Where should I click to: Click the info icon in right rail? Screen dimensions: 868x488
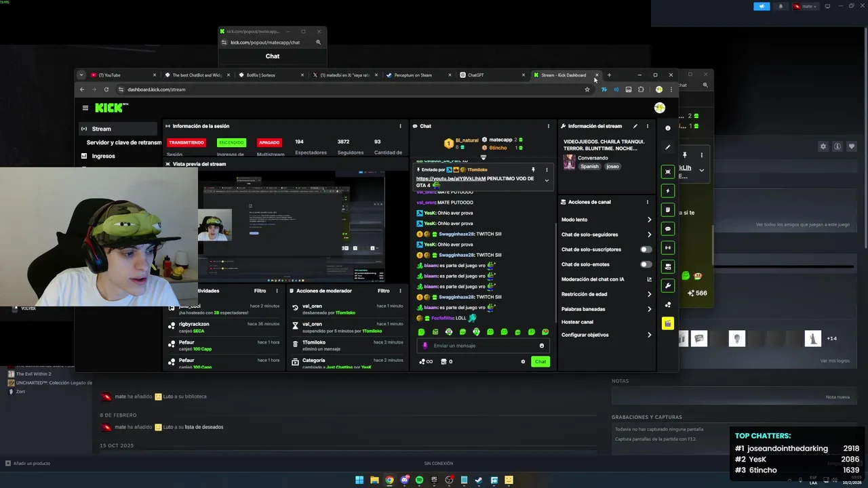pos(668,128)
